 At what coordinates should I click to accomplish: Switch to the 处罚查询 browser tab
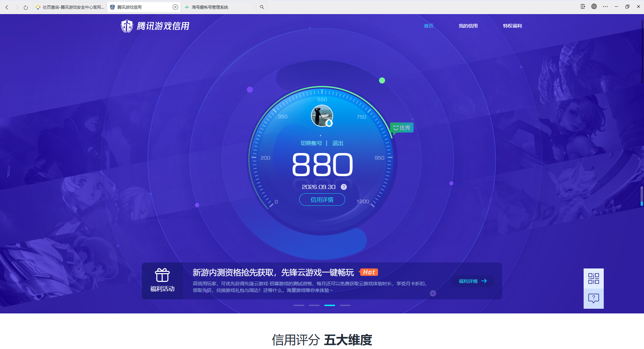coord(70,7)
